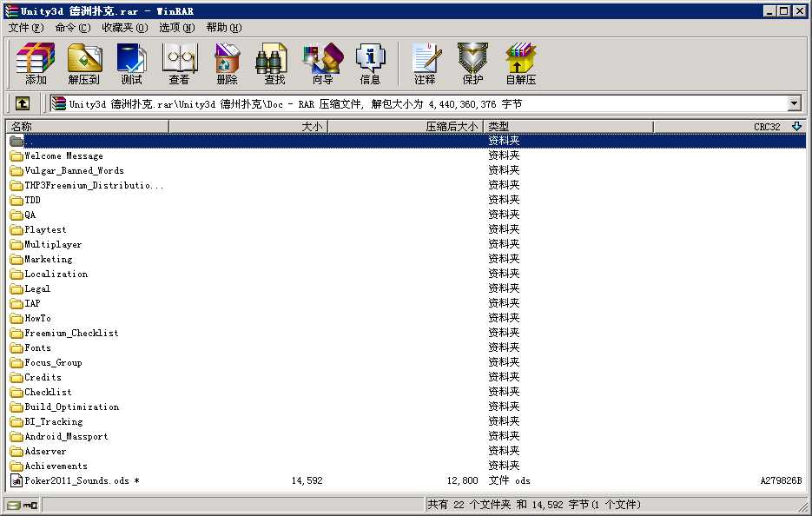812x516 pixels.
Task: Select the BI_Tracking folder
Action: coord(54,421)
